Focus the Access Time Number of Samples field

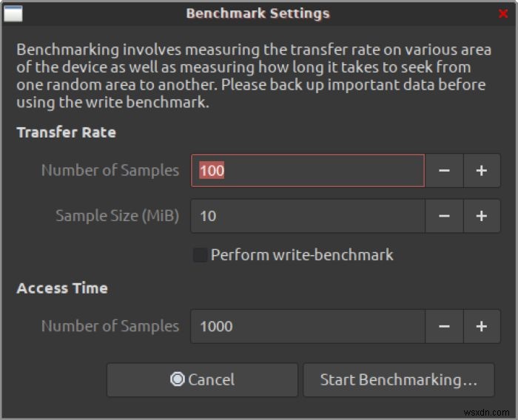tap(307, 326)
